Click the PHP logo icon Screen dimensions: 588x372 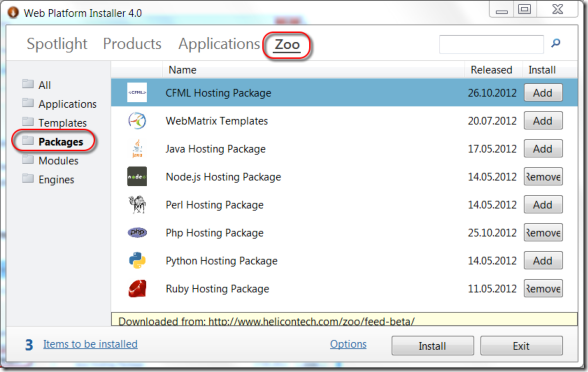pos(137,232)
